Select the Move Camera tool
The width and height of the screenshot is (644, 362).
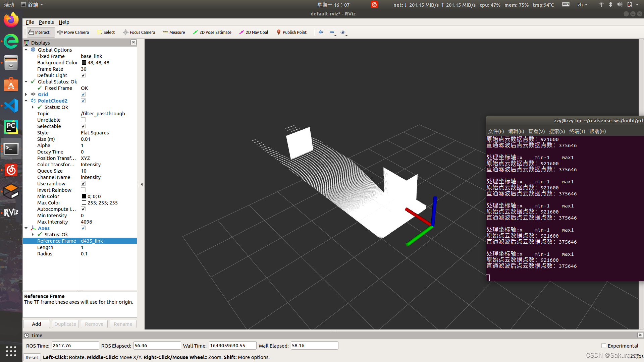pyautogui.click(x=73, y=32)
